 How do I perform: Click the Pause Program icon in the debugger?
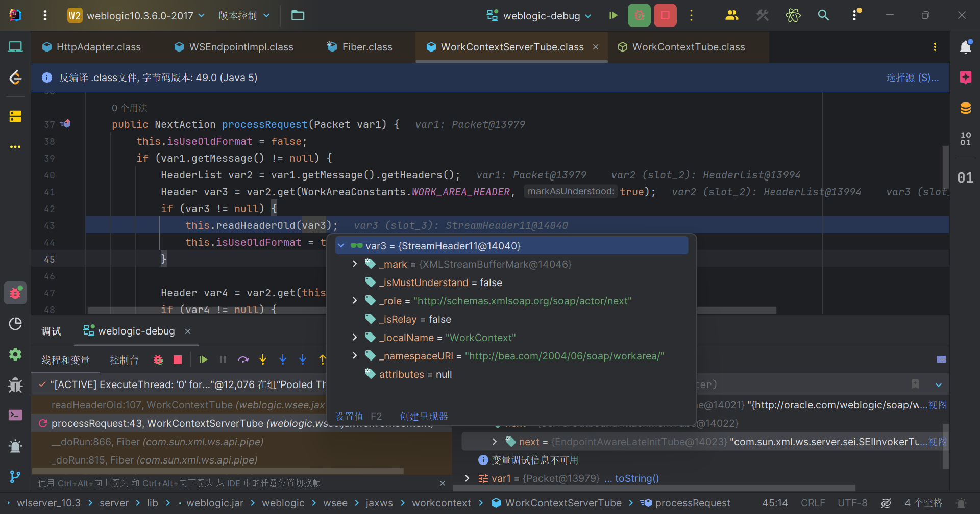(x=223, y=359)
